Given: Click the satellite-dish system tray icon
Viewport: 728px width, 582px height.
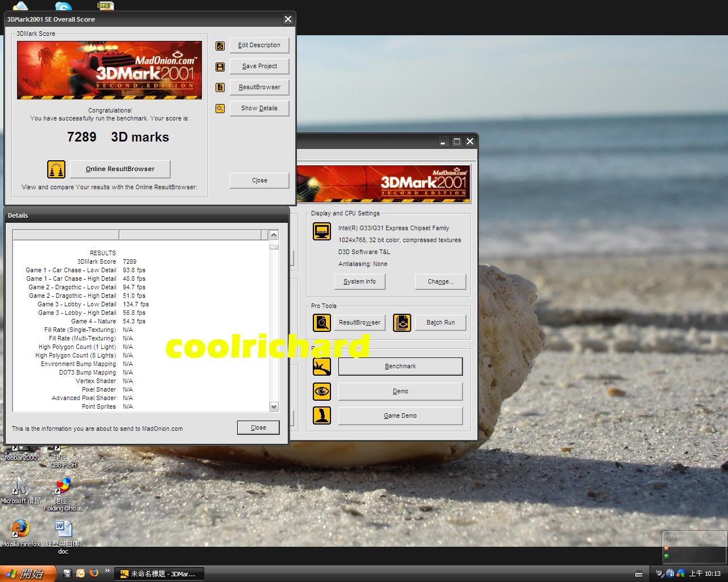Looking at the screenshot, I should coord(660,573).
